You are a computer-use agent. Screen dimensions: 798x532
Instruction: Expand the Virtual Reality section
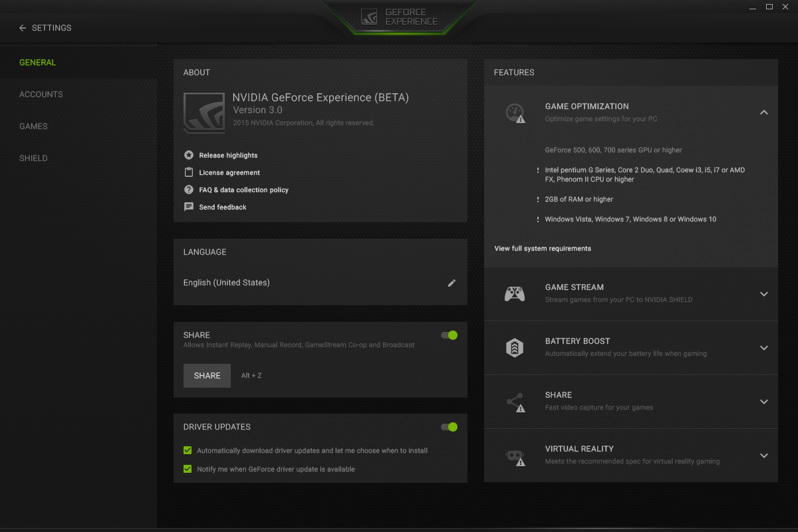pos(764,456)
